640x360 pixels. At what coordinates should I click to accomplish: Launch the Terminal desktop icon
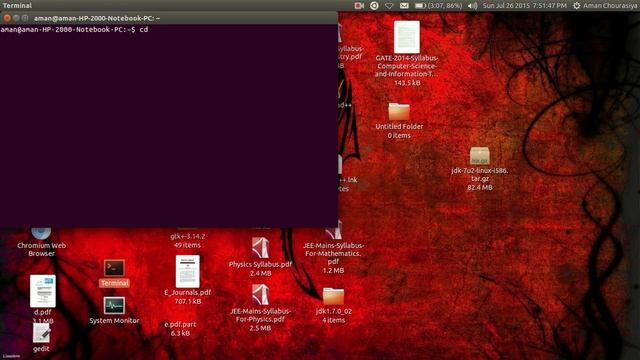(114, 268)
